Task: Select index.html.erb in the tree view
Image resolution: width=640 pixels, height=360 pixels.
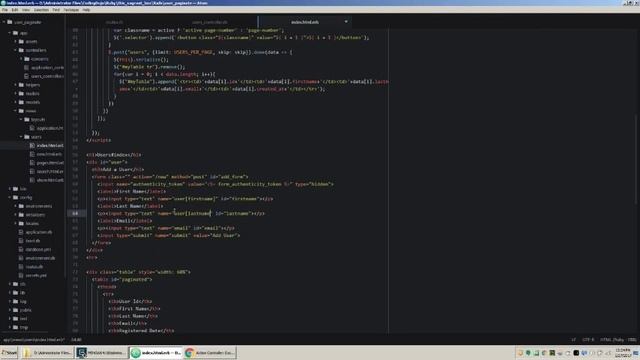Action: click(x=50, y=145)
